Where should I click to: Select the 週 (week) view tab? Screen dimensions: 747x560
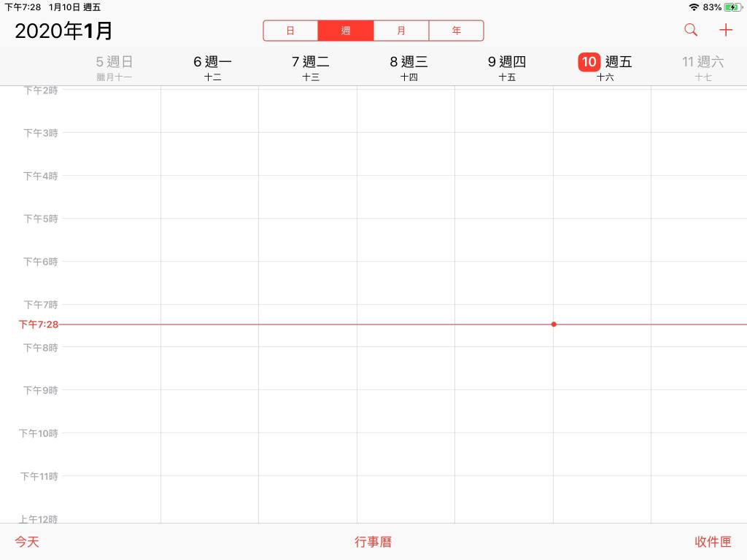tap(346, 31)
